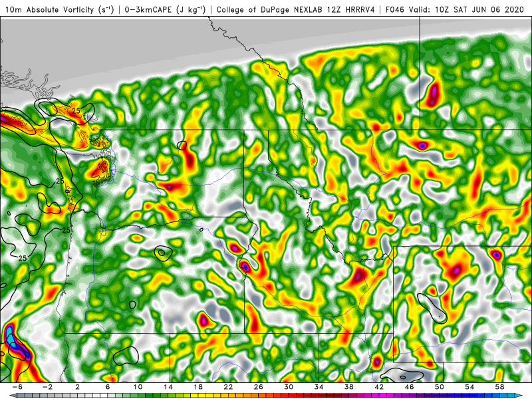This screenshot has height=399, width=532.
Task: Click the colorbar value "10"
Action: (138, 387)
